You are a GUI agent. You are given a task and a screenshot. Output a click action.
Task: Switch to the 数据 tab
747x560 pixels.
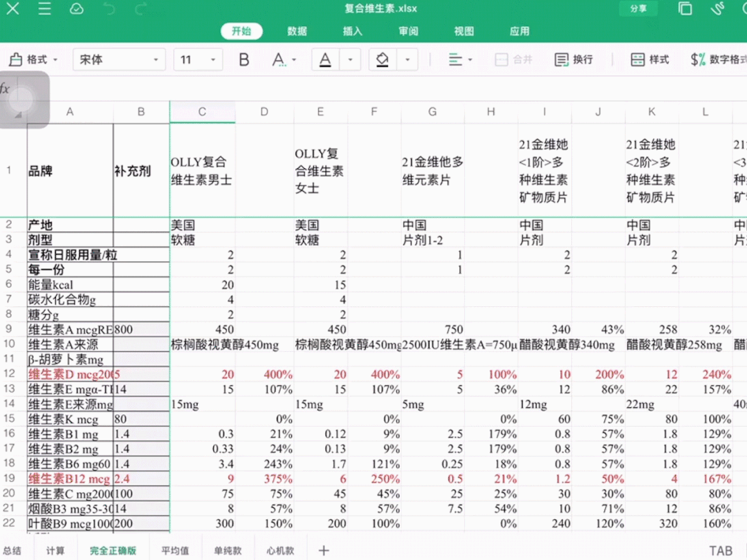coord(297,31)
